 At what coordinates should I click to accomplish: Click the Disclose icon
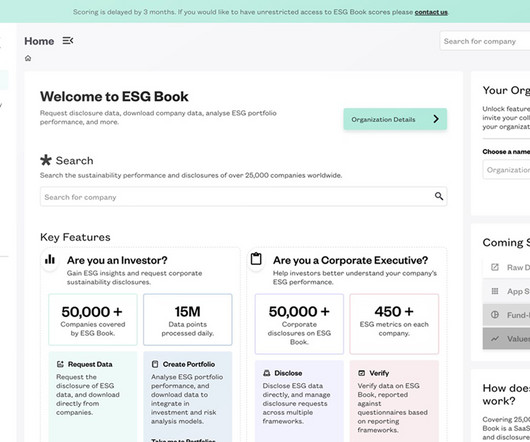[x=267, y=373]
